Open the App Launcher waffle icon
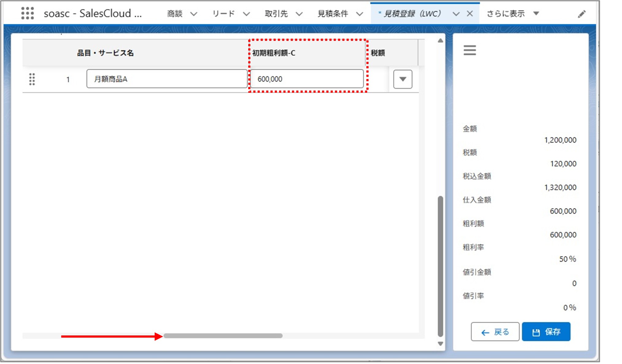This screenshot has width=622, height=364. (x=28, y=13)
